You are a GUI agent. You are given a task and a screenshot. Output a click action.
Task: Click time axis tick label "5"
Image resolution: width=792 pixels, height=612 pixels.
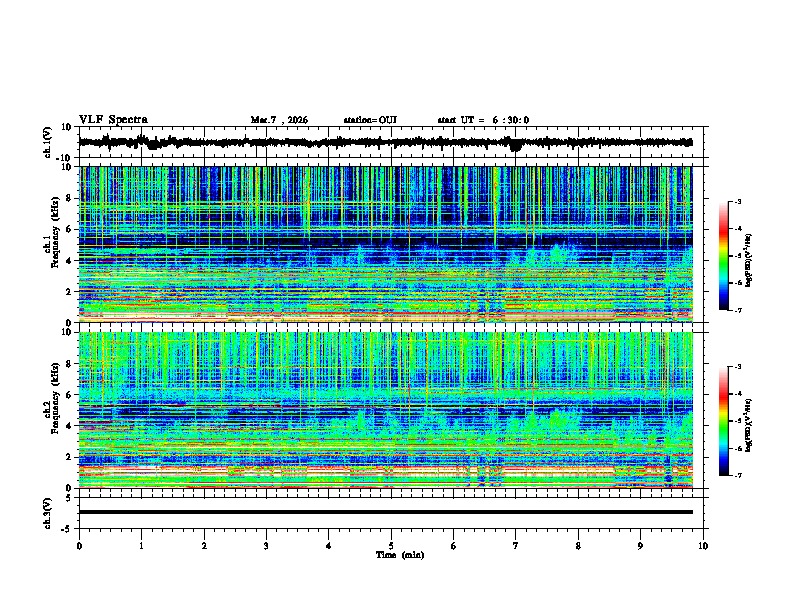click(x=391, y=546)
